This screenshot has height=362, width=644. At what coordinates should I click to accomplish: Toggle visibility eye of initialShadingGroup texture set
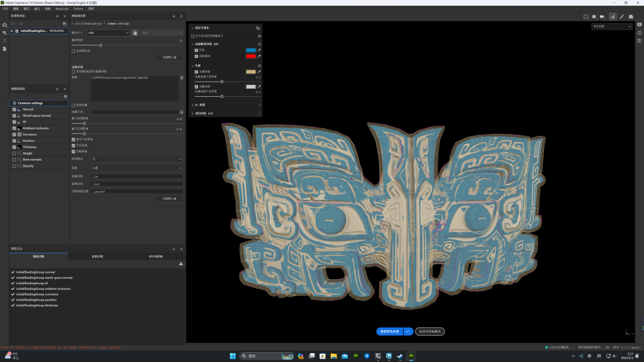pos(11,31)
